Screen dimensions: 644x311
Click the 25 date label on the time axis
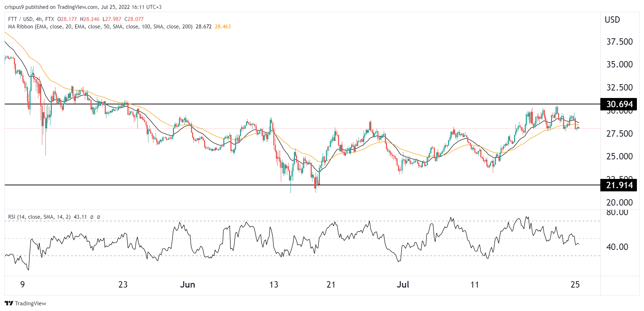click(575, 285)
